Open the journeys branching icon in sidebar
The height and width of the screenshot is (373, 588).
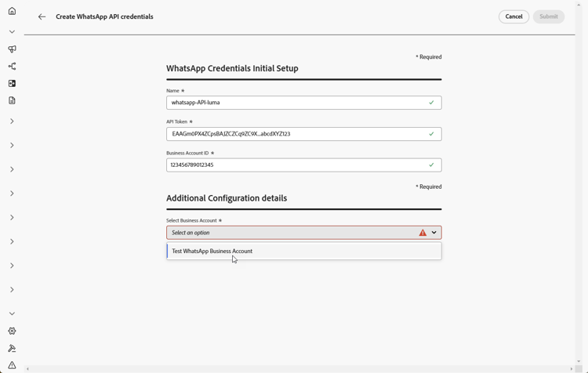coord(12,66)
